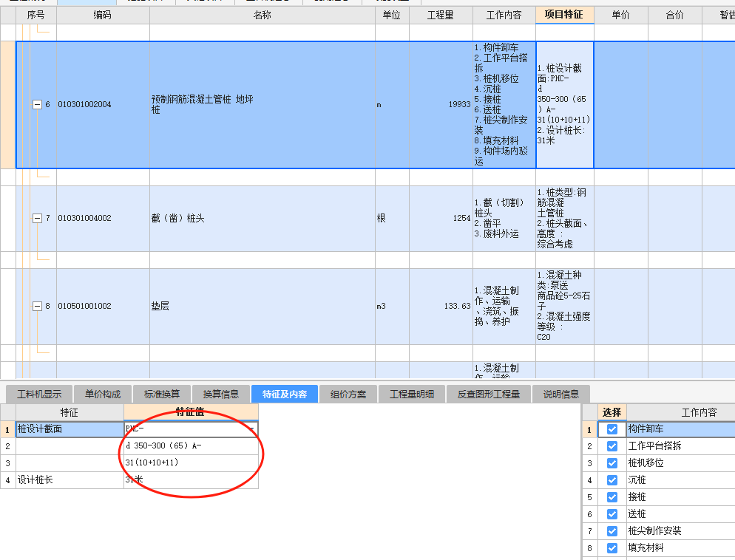Select the 特征及内容 tab

point(285,395)
